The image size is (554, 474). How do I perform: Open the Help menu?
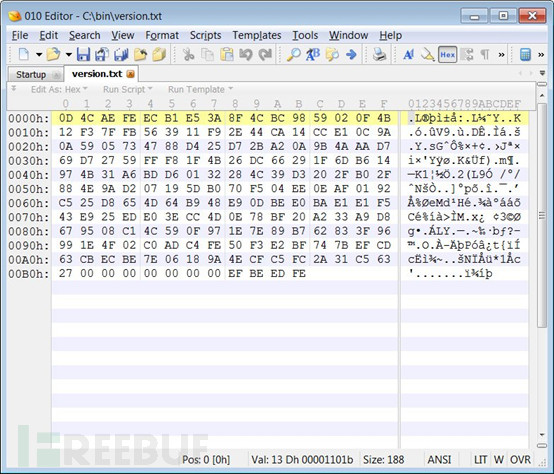390,35
